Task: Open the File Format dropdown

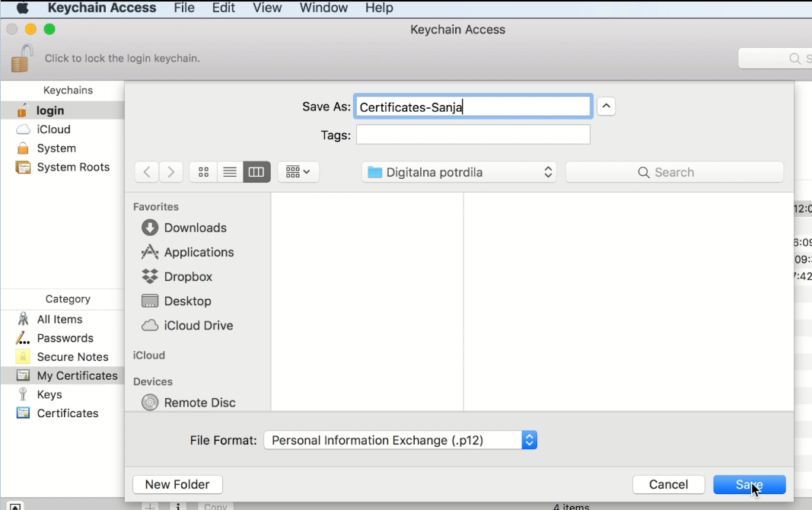Action: [400, 440]
